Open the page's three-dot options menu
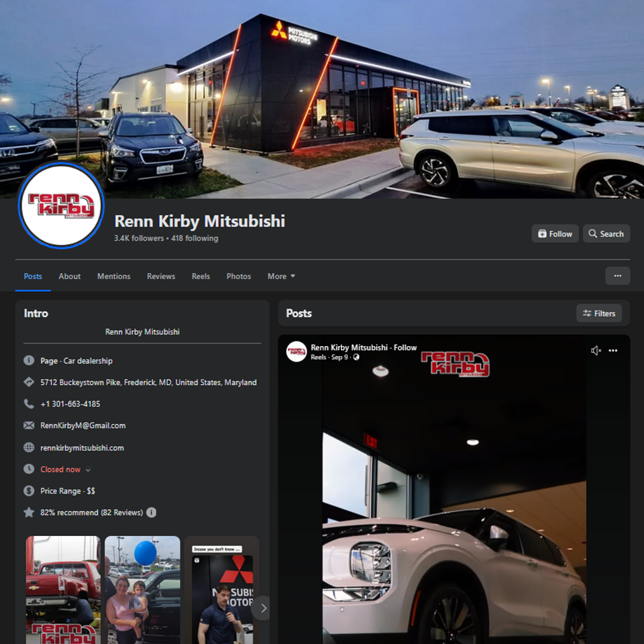This screenshot has height=644, width=644. pyautogui.click(x=617, y=276)
